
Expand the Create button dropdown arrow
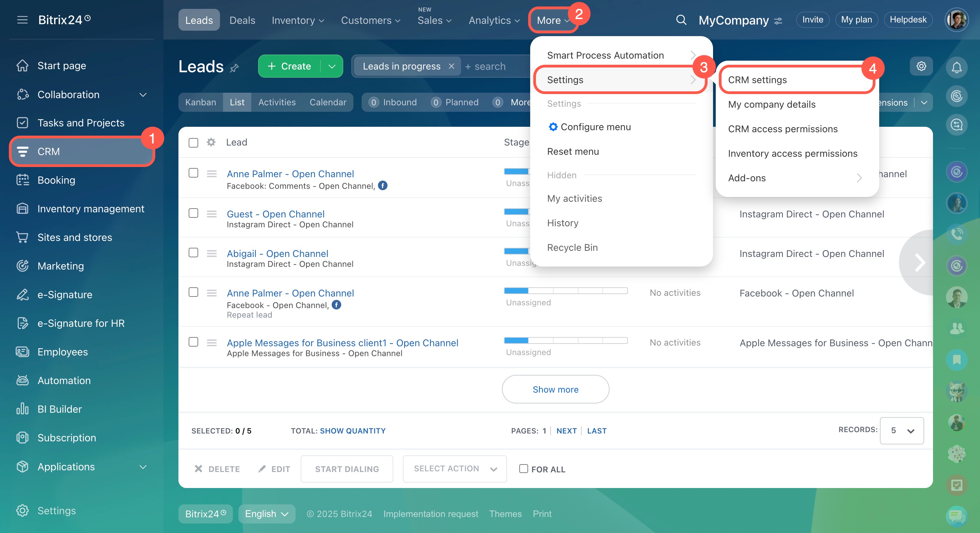(332, 67)
